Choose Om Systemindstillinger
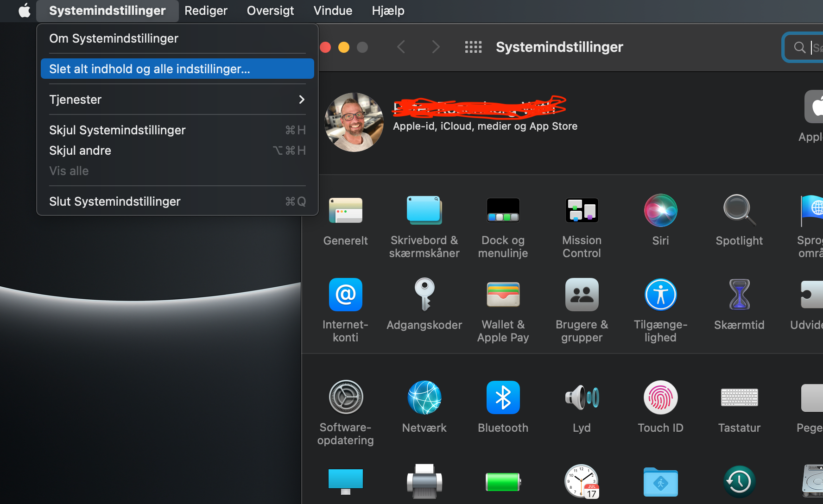 click(x=177, y=38)
